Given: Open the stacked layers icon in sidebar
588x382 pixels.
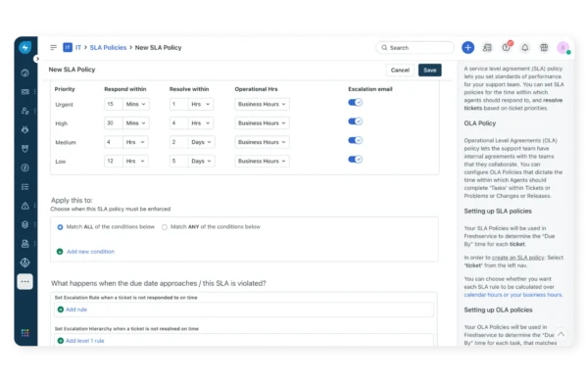Looking at the screenshot, I should [x=25, y=224].
